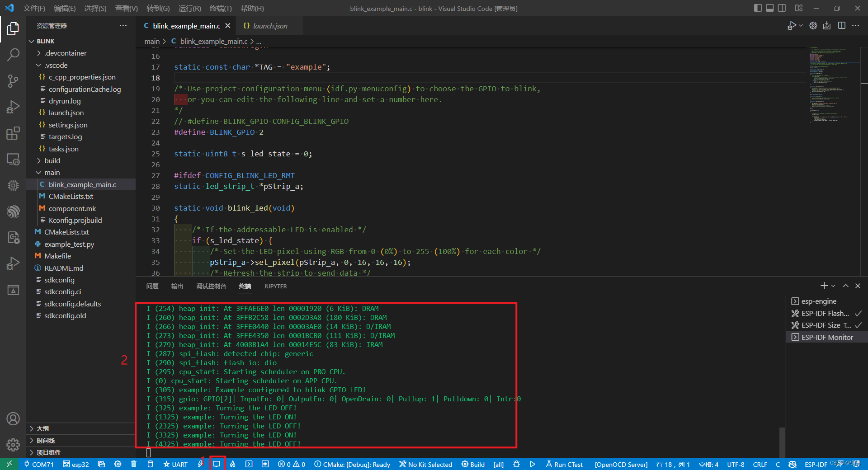Screen dimensions: 868x470
Task: Select serial port COM71 in status bar
Action: point(39,464)
